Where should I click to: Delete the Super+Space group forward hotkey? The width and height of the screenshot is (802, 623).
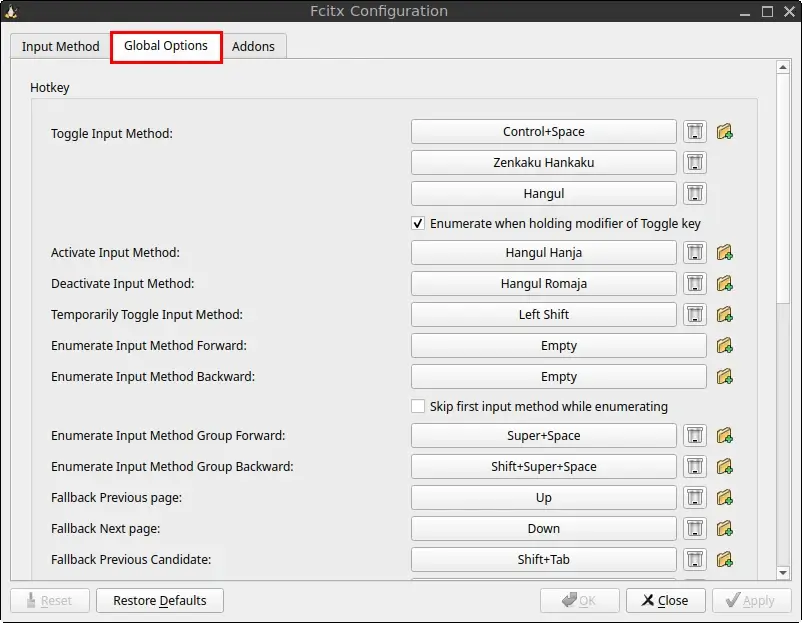(695, 436)
